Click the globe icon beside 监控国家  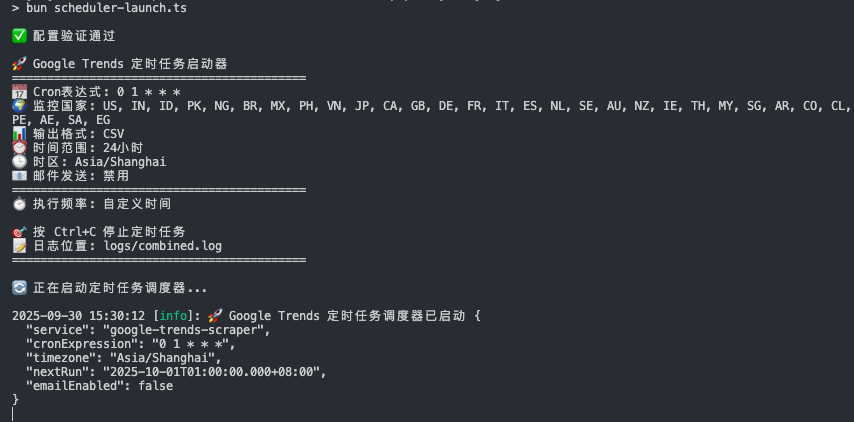[19, 106]
